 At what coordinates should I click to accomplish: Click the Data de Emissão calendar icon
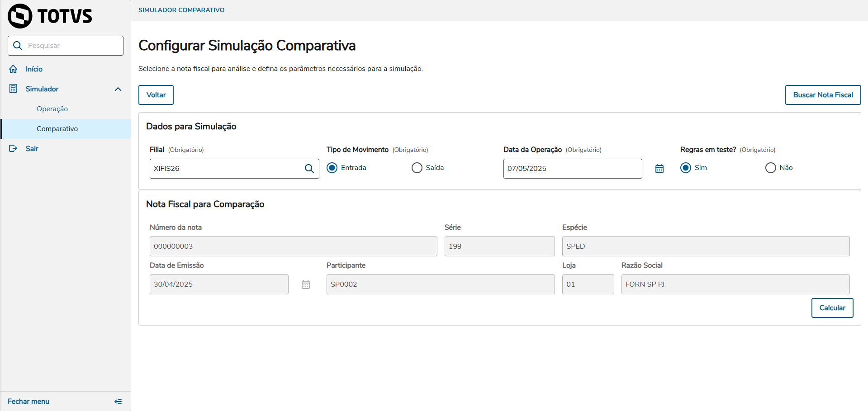[306, 284]
